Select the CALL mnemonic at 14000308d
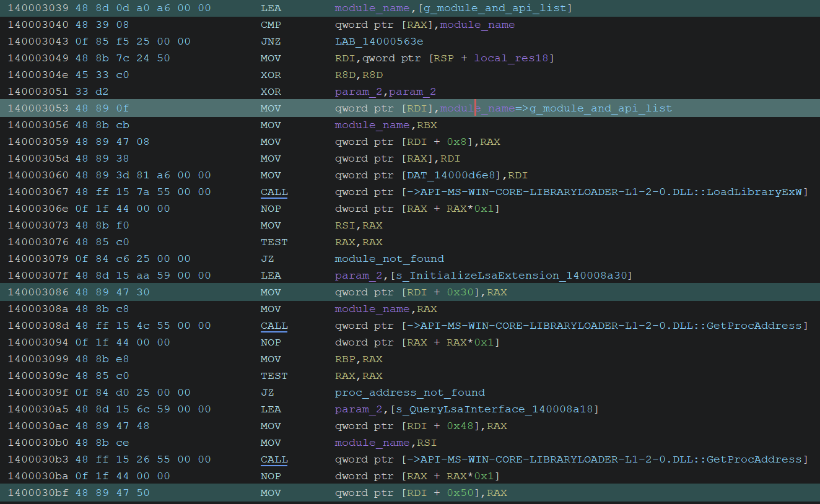 tap(274, 326)
